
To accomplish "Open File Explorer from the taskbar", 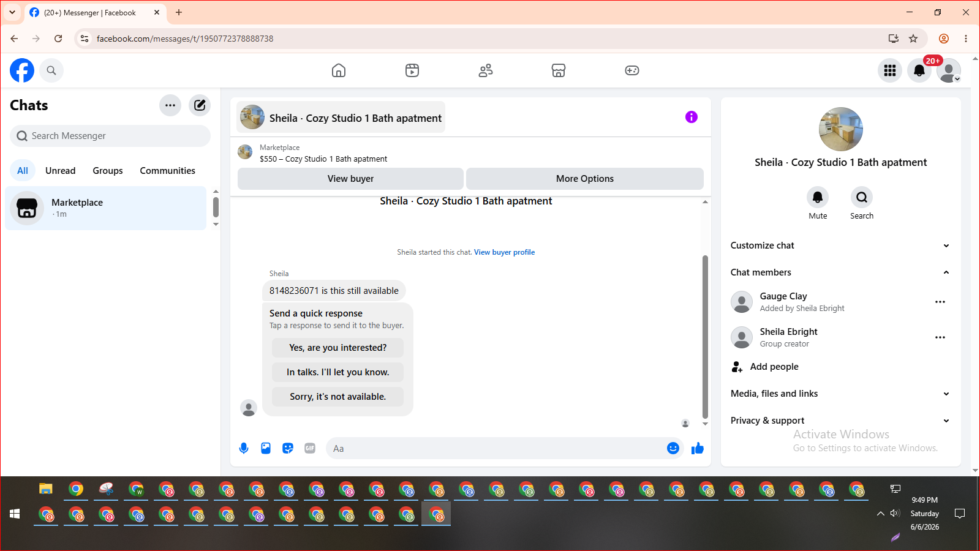I will coord(46,489).
